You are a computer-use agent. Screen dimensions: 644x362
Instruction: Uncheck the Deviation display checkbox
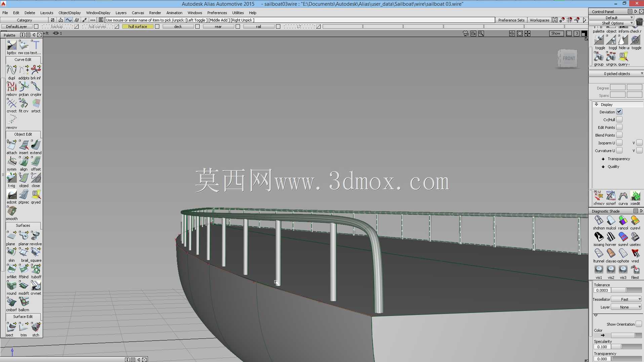click(619, 112)
